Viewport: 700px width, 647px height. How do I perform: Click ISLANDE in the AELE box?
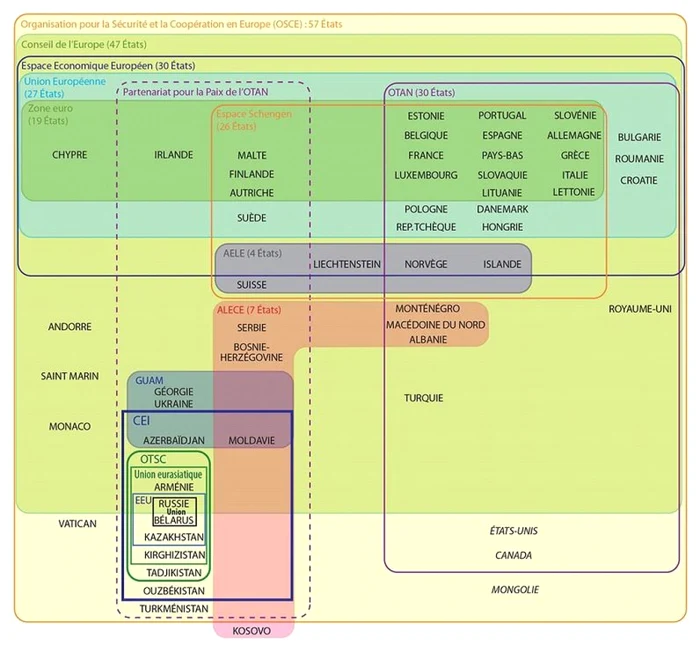[x=502, y=264]
